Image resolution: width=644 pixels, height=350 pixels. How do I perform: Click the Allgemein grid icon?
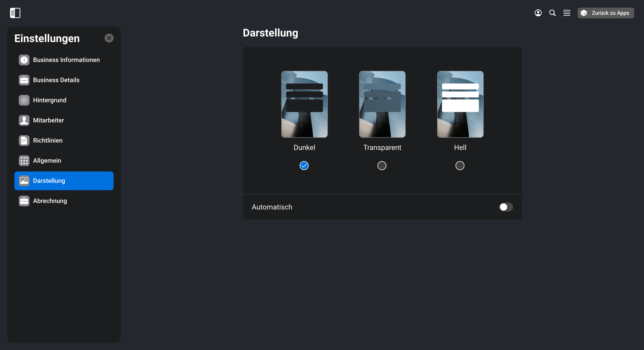coord(24,161)
